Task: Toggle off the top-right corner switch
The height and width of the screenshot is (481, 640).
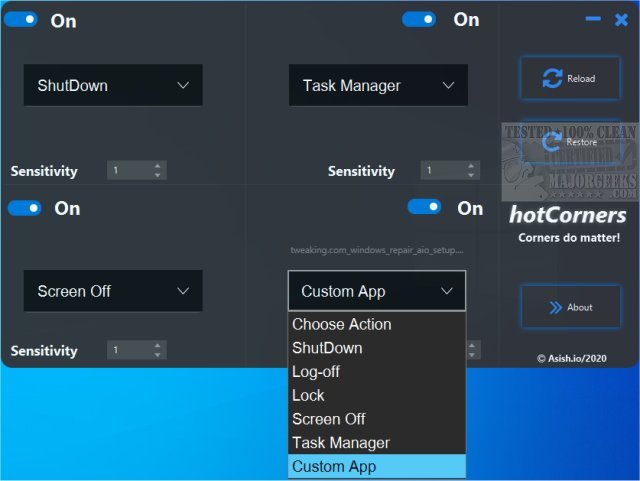Action: [x=419, y=19]
